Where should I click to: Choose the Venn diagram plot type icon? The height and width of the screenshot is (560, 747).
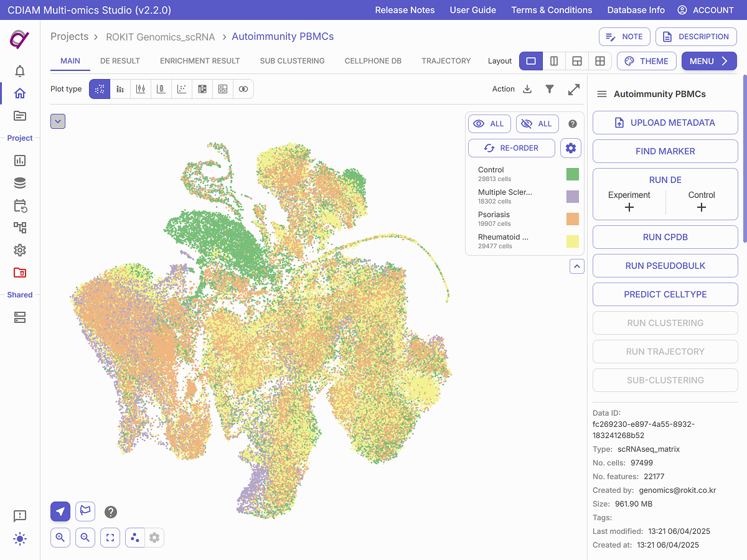(x=243, y=89)
